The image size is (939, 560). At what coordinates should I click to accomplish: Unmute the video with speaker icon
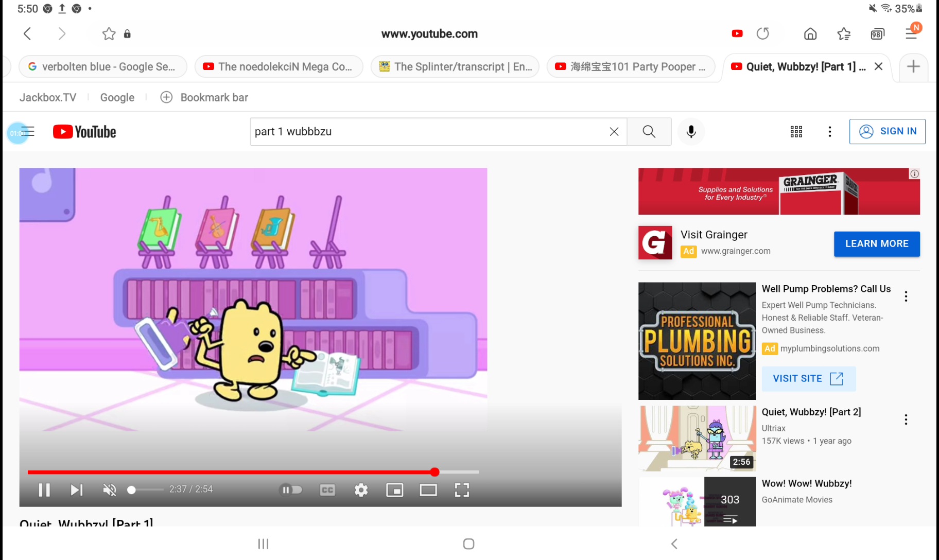(109, 490)
